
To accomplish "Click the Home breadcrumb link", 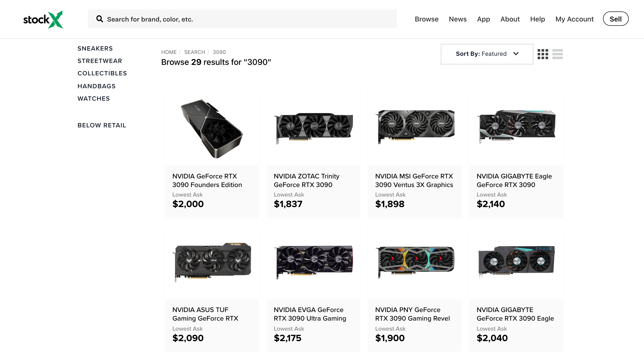I will pos(169,52).
